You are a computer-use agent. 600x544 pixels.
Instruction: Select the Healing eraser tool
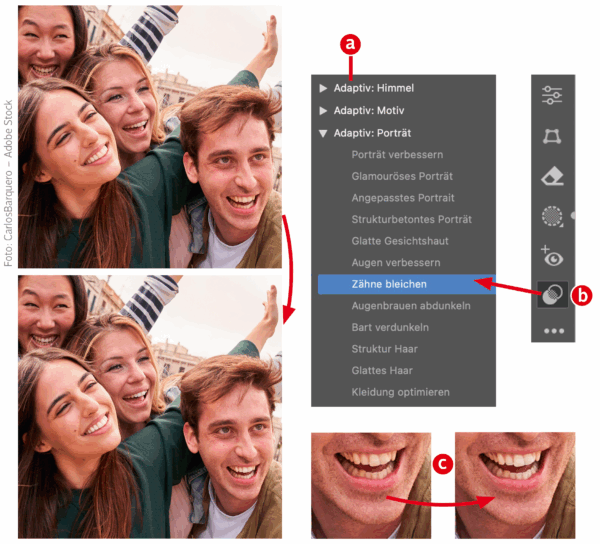click(552, 176)
